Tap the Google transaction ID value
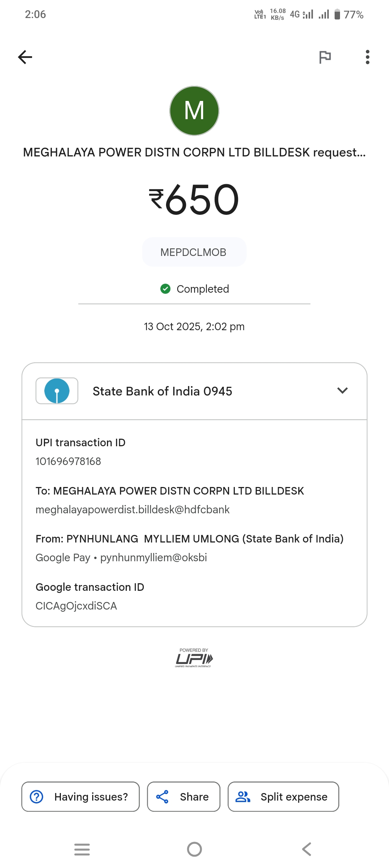 click(x=76, y=606)
